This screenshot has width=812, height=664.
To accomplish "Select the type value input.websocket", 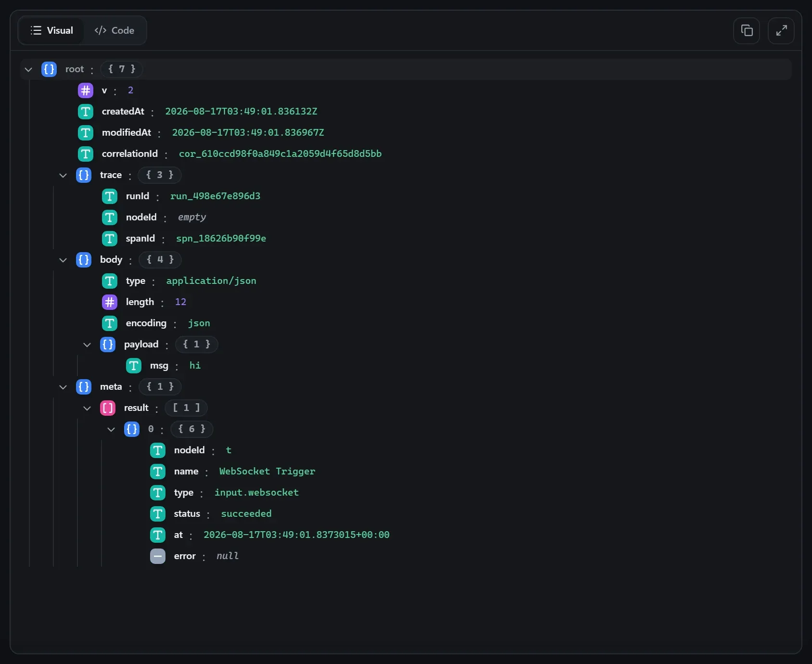I will click(x=257, y=492).
